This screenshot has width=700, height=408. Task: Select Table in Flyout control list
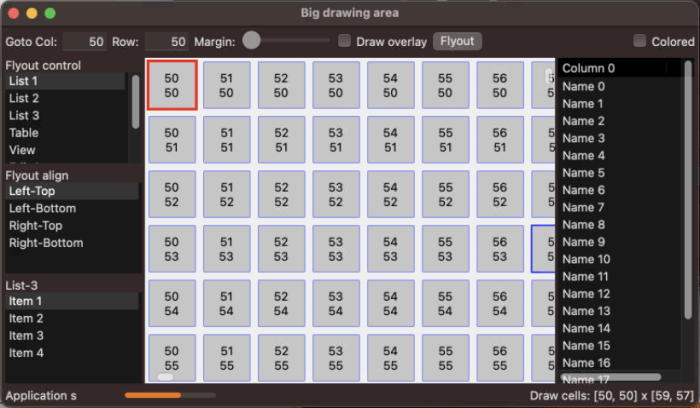[24, 133]
